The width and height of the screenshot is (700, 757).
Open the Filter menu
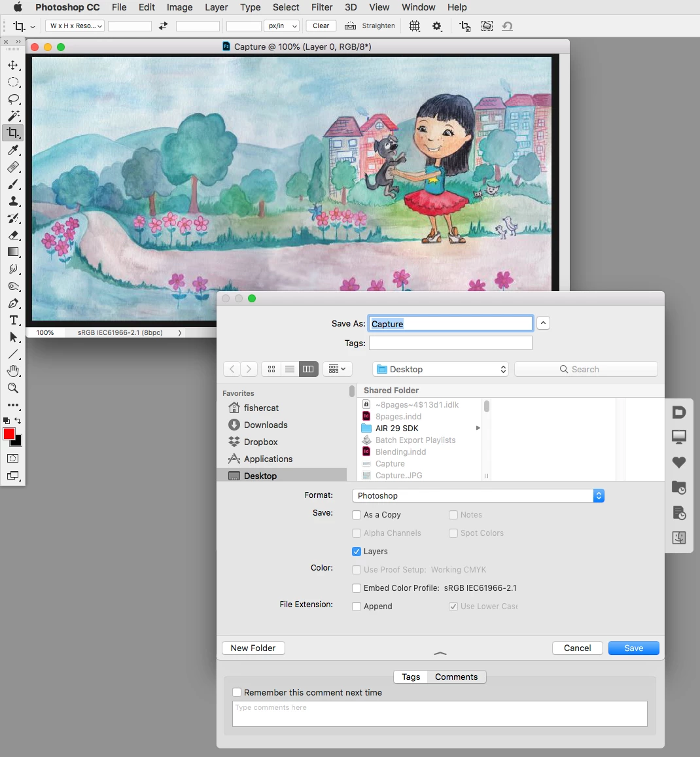click(x=321, y=7)
